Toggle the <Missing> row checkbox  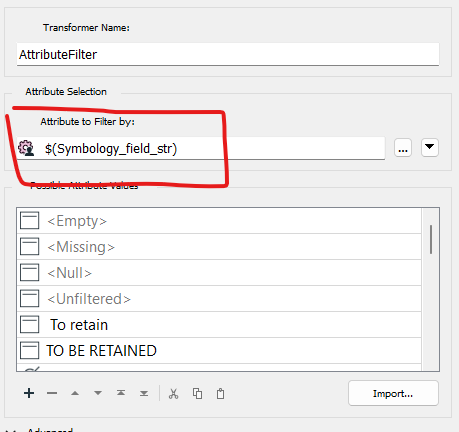[x=29, y=247]
